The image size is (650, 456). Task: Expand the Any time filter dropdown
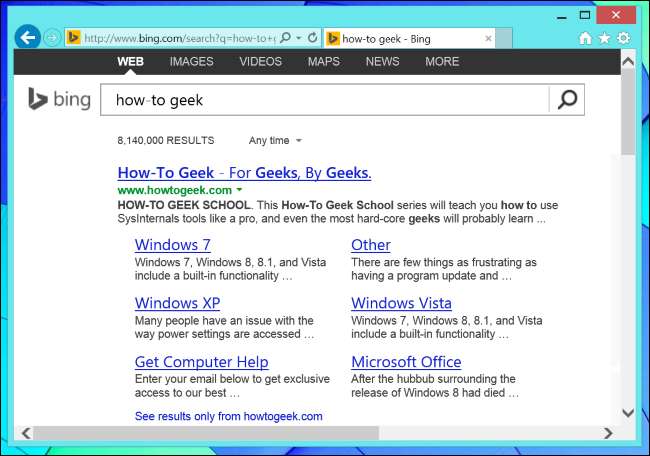[x=275, y=141]
